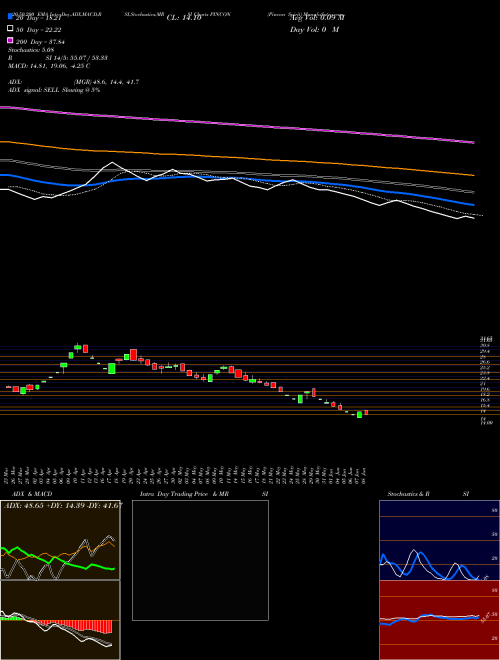Click the dark red RSI lower panel

point(439,620)
